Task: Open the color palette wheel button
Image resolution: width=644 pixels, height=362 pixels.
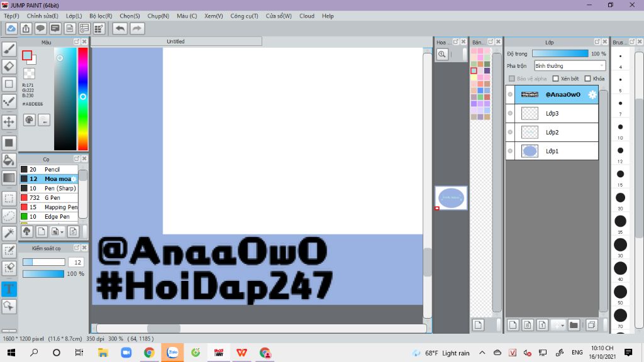Action: [29, 120]
